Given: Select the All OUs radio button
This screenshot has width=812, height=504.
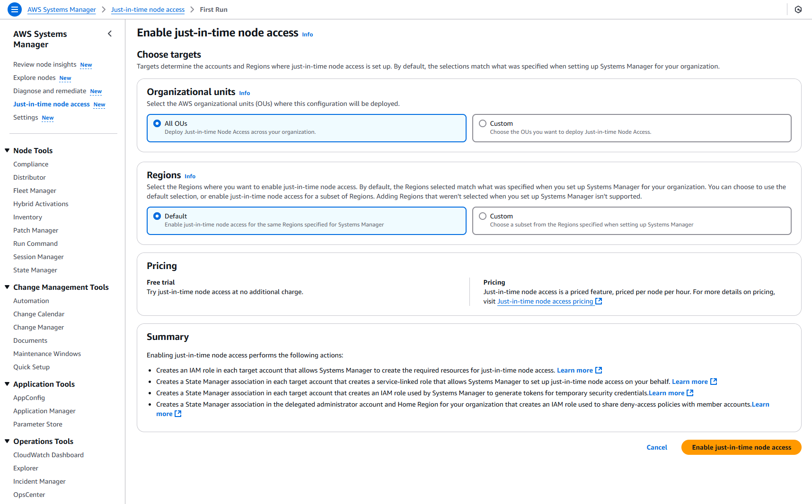Looking at the screenshot, I should coord(157,123).
